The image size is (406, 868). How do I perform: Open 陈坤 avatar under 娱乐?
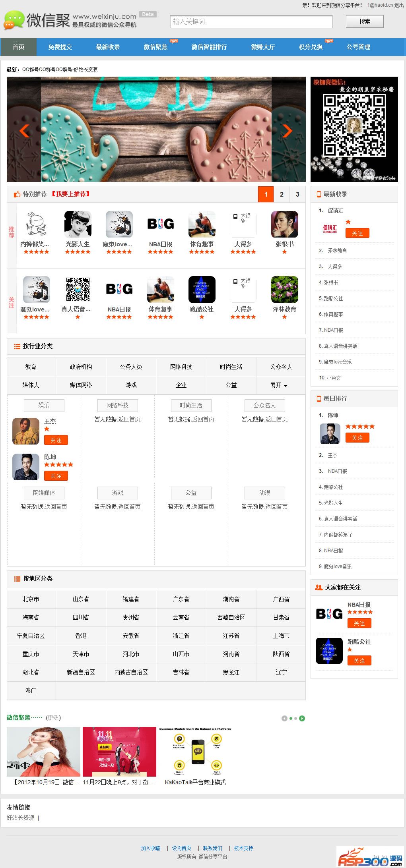(x=26, y=467)
